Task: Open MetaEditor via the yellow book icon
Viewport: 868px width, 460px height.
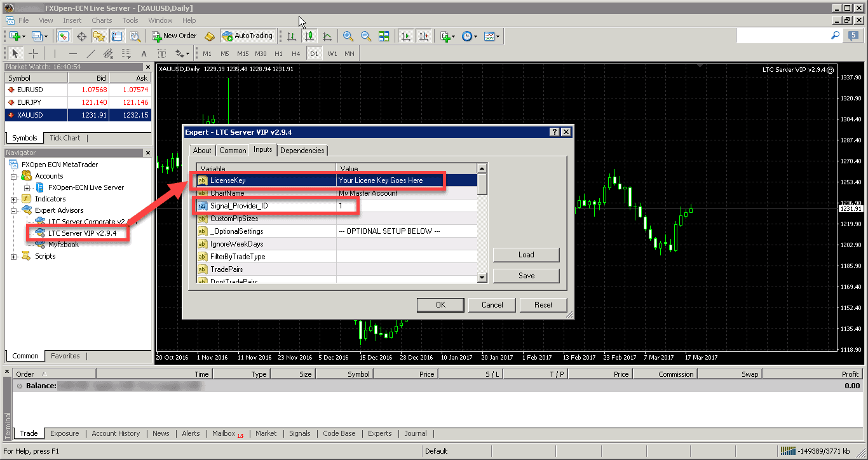Action: click(x=210, y=36)
